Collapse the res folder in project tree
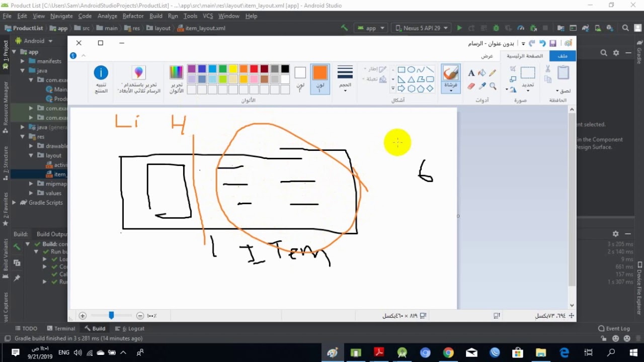The height and width of the screenshot is (362, 644). pos(22,137)
